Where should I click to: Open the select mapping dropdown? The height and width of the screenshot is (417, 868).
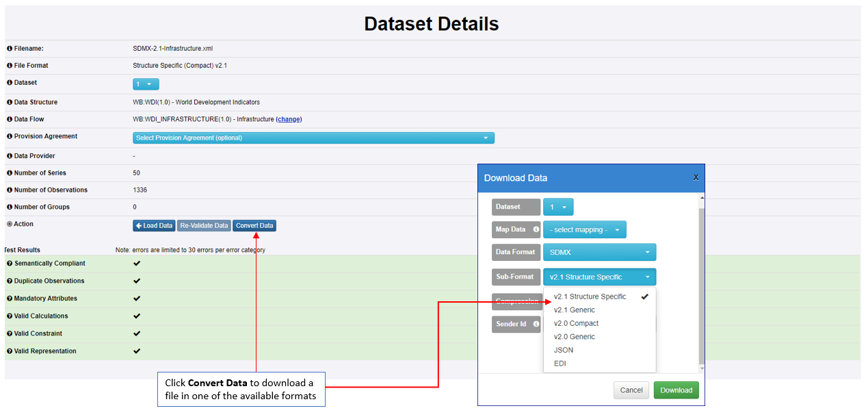584,230
